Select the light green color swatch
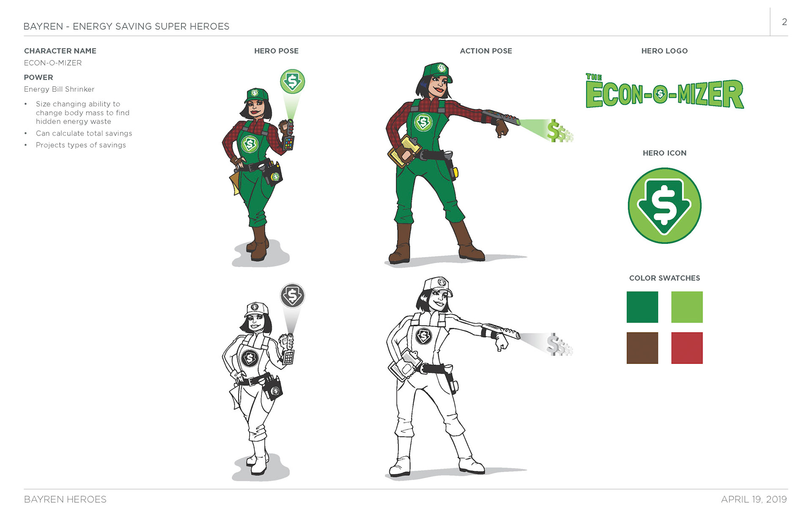 [687, 307]
